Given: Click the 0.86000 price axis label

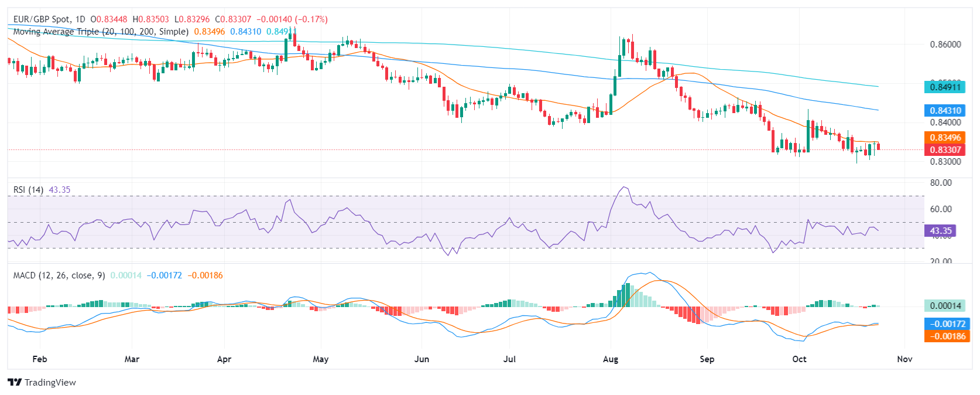Looking at the screenshot, I should pos(945,45).
